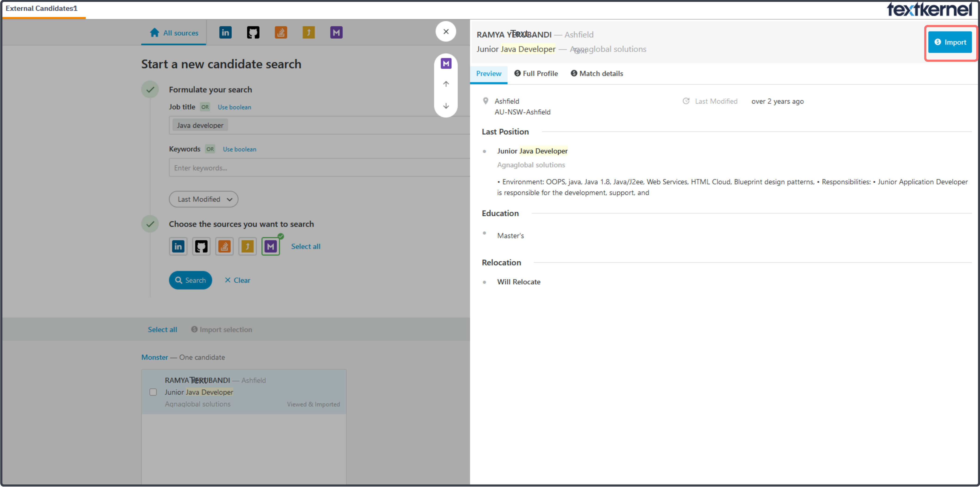Click Monster icon in preview navigator
This screenshot has width=980, height=487.
pos(446,64)
